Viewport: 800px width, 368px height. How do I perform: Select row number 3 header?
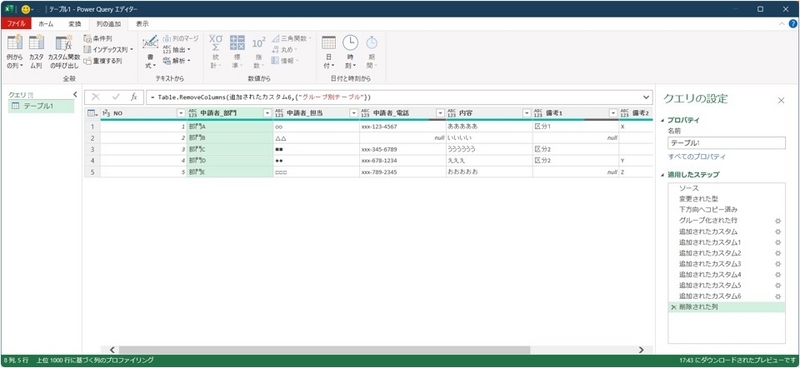(x=92, y=150)
